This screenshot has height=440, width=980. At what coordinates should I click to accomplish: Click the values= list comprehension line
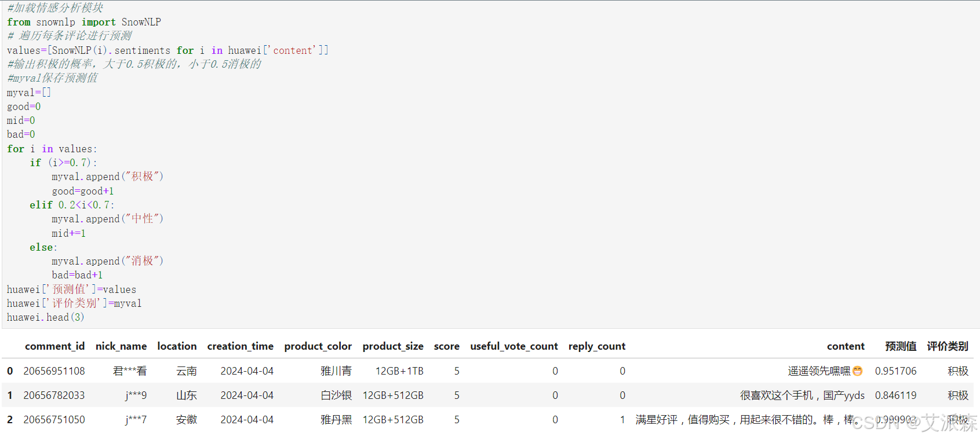(167, 50)
